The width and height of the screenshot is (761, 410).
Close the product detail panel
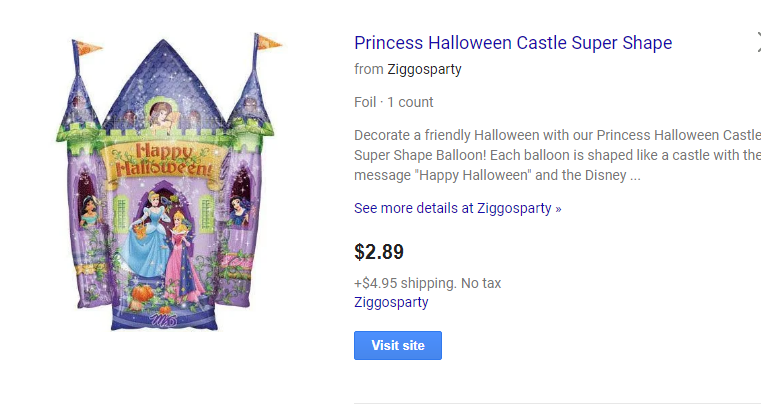757,42
